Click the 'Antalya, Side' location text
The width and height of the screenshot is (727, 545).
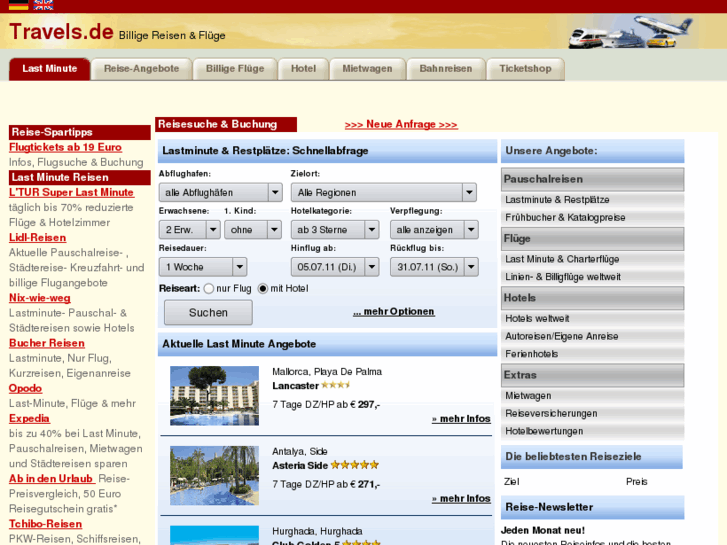300,451
